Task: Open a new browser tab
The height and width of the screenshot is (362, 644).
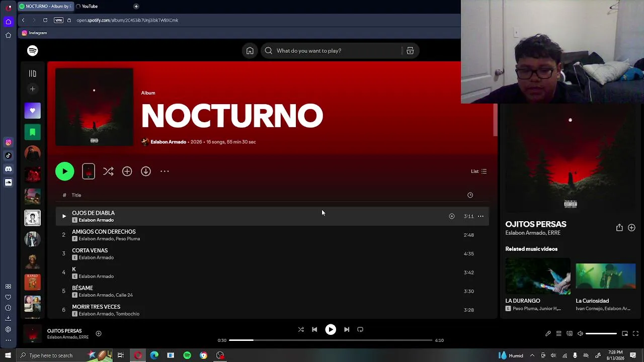Action: pyautogui.click(x=136, y=6)
